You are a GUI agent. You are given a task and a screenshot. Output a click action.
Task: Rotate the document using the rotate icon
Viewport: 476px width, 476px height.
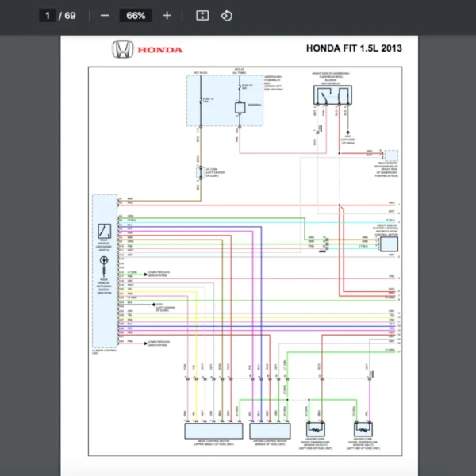tap(226, 16)
